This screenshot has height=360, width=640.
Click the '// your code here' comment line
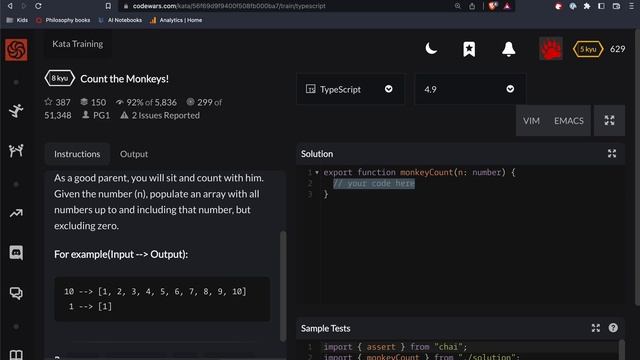[x=374, y=183]
